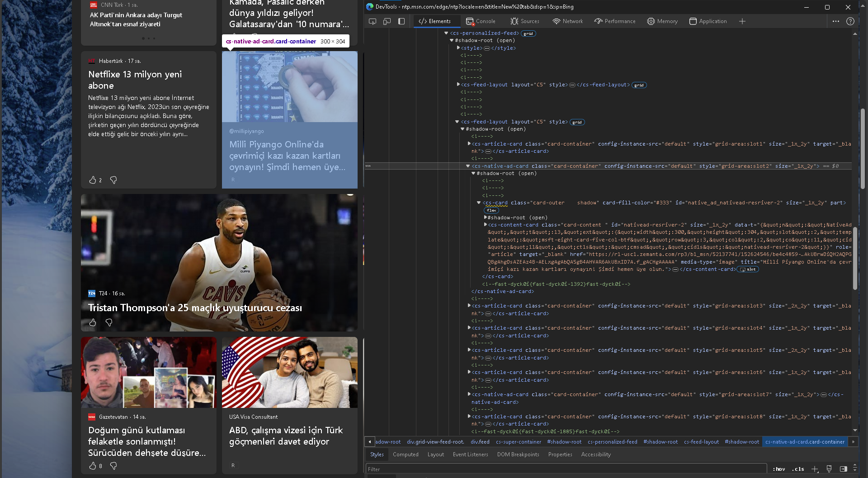Like the Netflix article with thumbs up
Image resolution: width=868 pixels, height=478 pixels.
[93, 180]
